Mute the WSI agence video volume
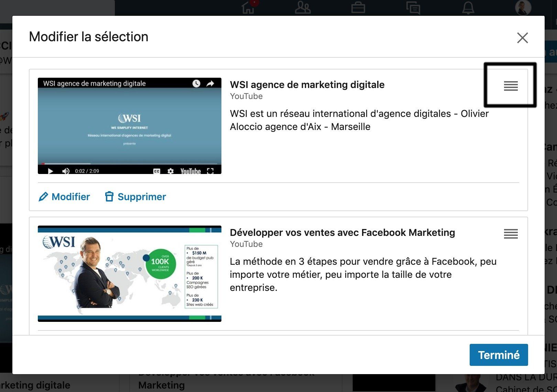The image size is (557, 392). [66, 171]
